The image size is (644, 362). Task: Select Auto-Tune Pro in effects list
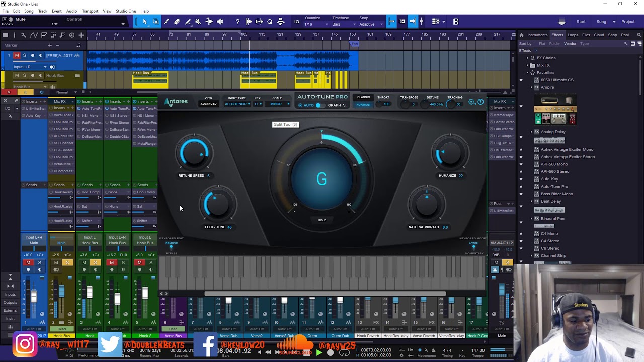tap(554, 186)
